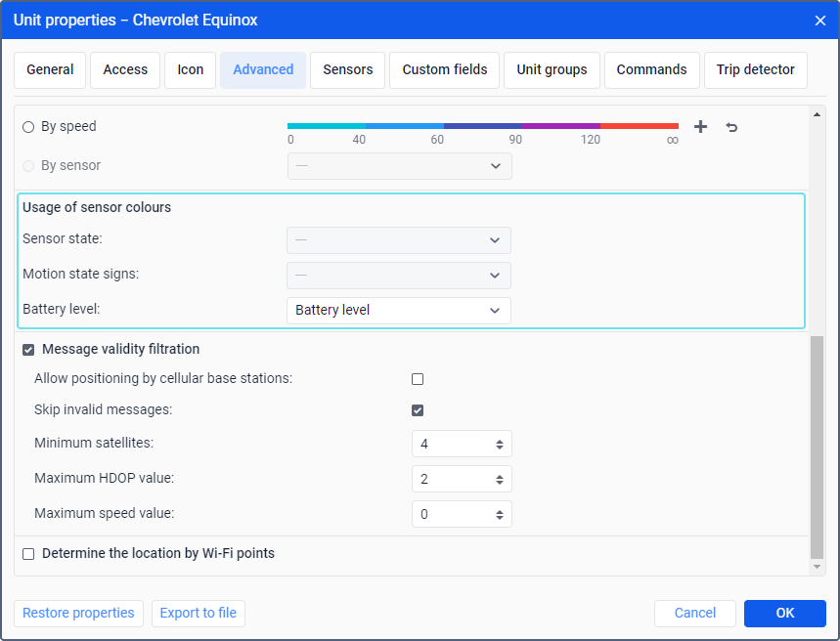
Task: Click the scrollbar down arrow
Action: (817, 567)
